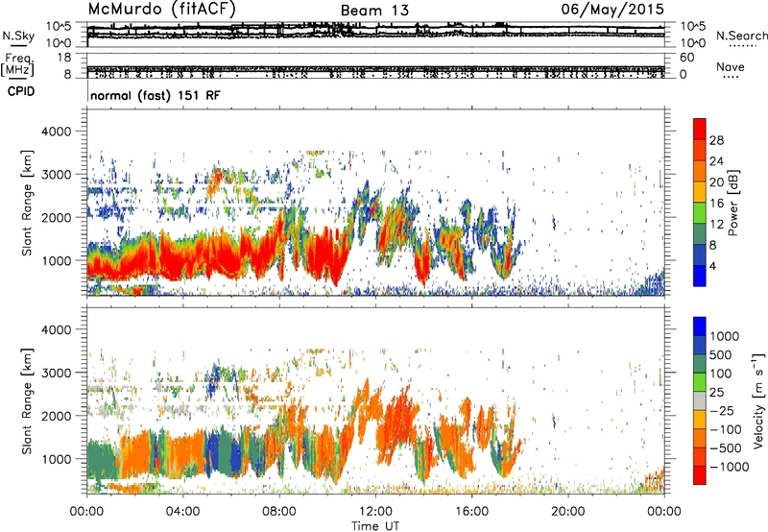Click Slant Range label of power panel
The height and width of the screenshot is (532, 768).
click(27, 203)
